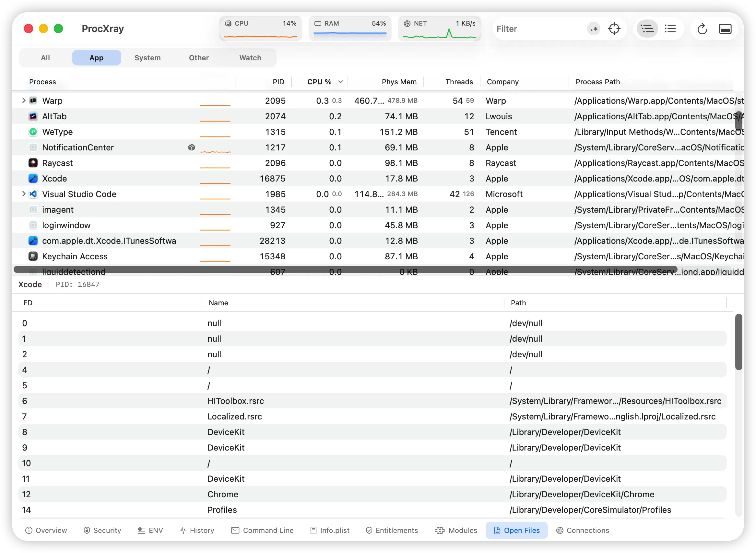This screenshot has height=553, width=756.
Task: Open the CPU usage graph widget
Action: pos(260,28)
